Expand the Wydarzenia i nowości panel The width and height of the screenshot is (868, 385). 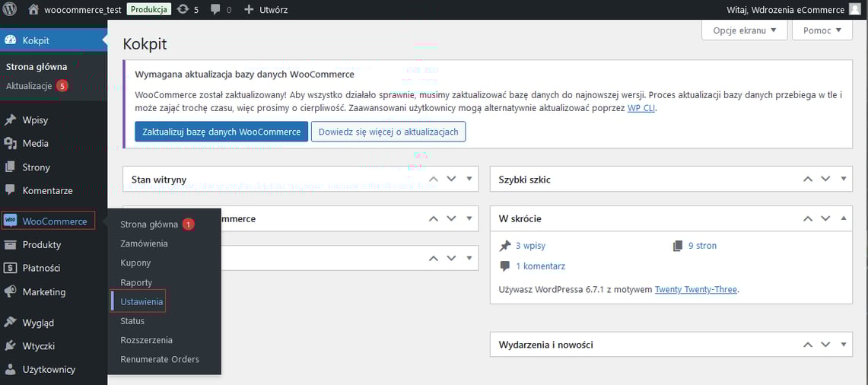(844, 344)
